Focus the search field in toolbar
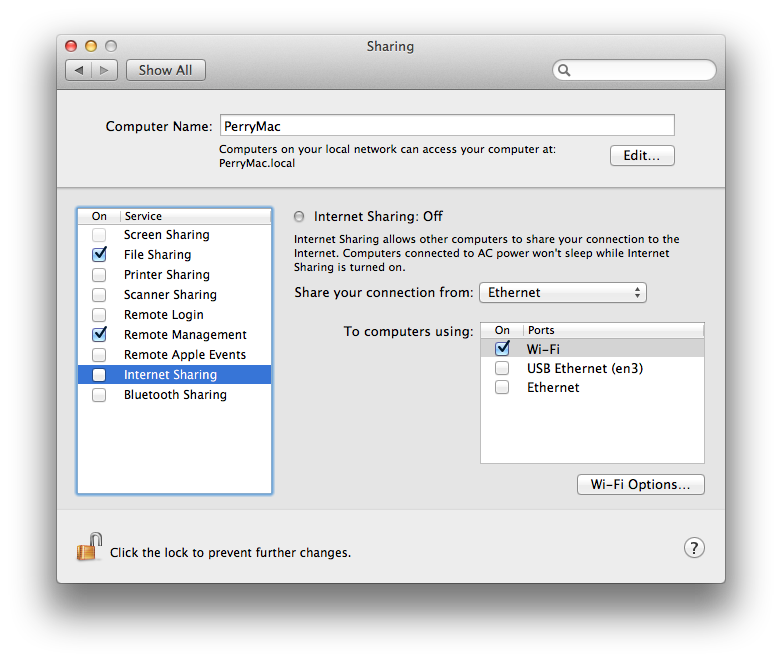The width and height of the screenshot is (782, 662). coord(634,70)
